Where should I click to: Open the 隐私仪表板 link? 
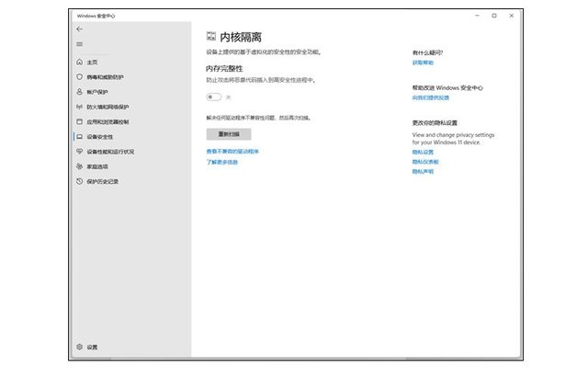[x=425, y=162]
